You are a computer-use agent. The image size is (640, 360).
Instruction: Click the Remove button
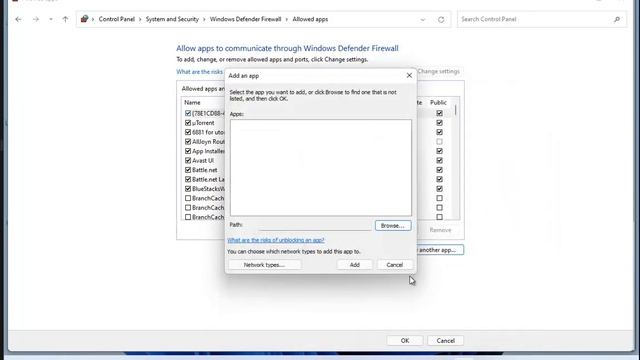click(440, 230)
